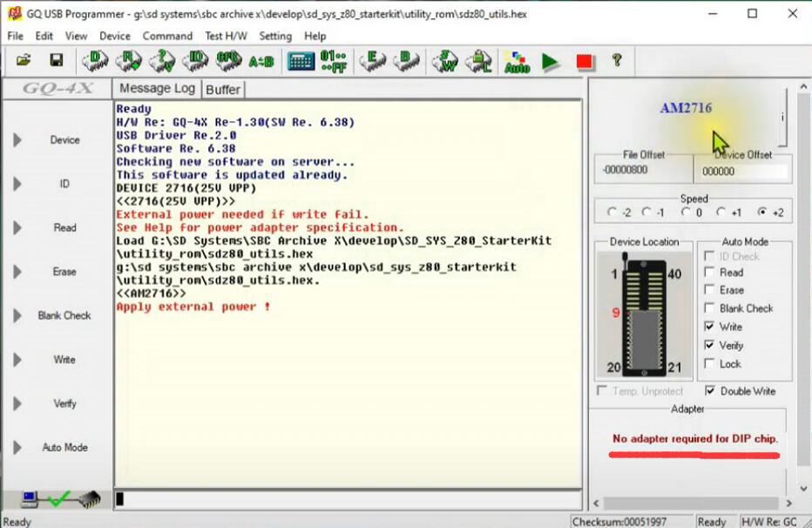
Task: Verify the chip with the ?V chip icon
Action: coord(162,61)
